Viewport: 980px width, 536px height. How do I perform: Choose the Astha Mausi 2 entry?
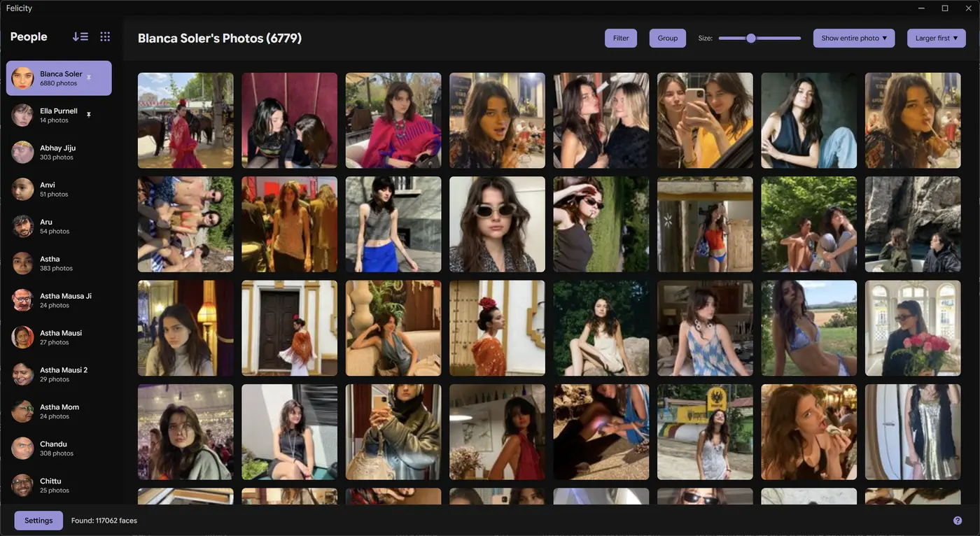(x=59, y=374)
